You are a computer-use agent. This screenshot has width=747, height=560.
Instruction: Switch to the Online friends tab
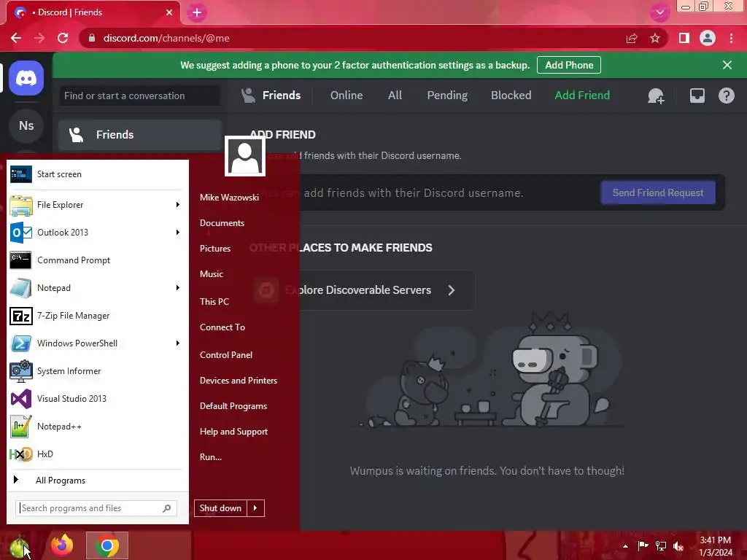click(x=347, y=96)
